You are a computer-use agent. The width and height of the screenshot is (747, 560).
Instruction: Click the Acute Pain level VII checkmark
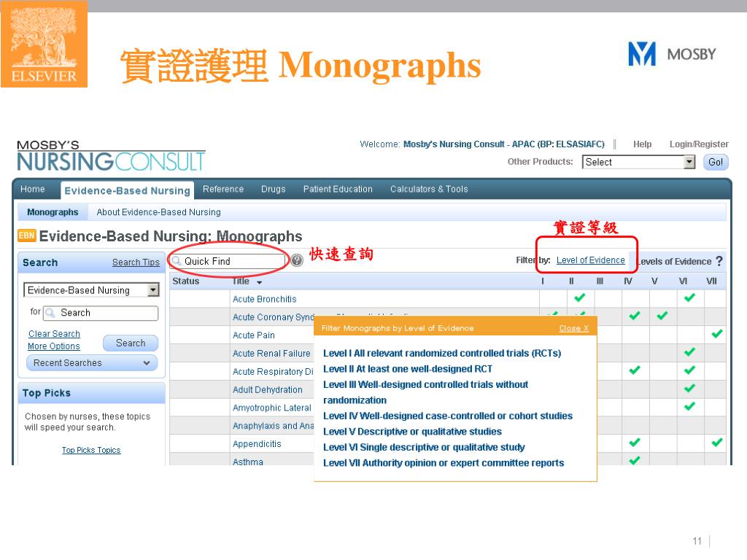click(x=717, y=334)
